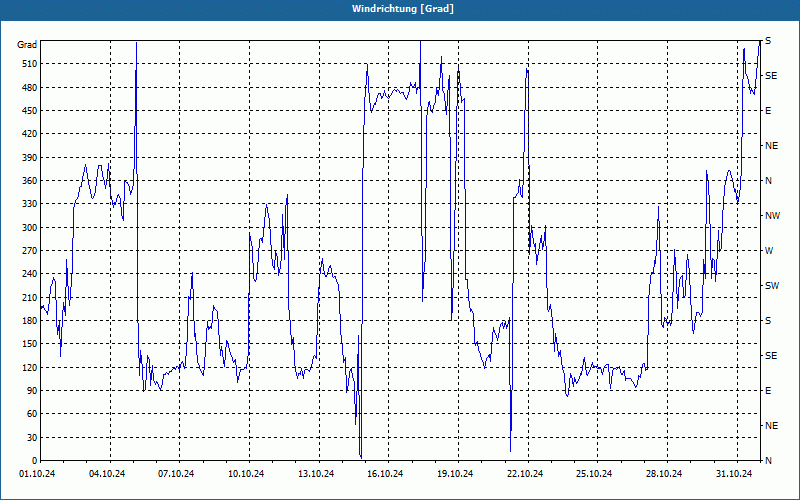The width and height of the screenshot is (800, 500).
Task: Select the 30 y-axis value
Action: point(32,437)
